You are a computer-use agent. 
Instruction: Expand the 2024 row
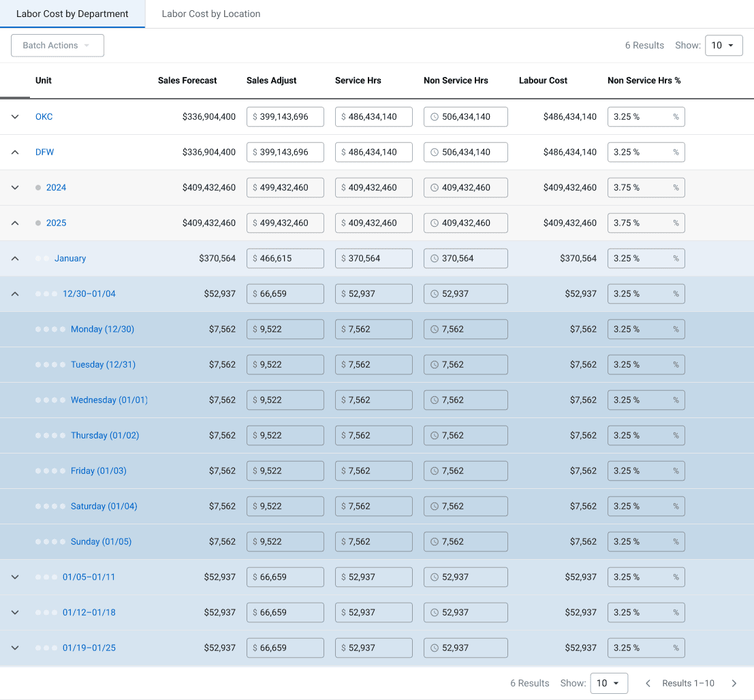coord(15,187)
